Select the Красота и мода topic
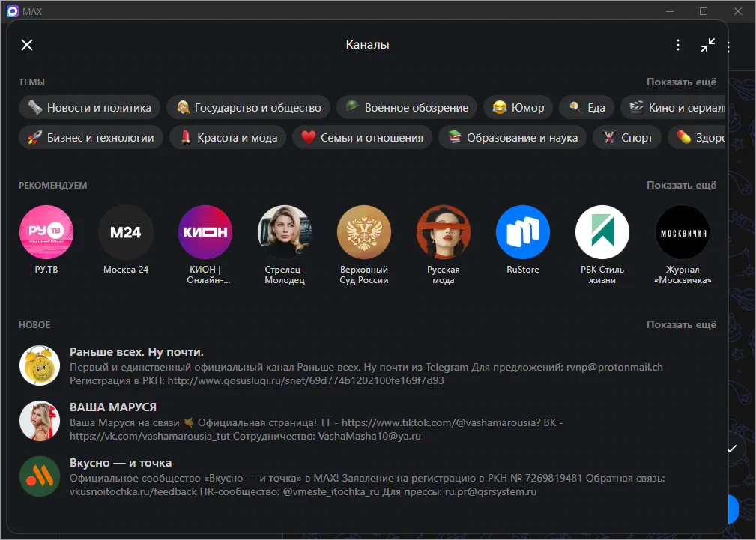 point(228,137)
